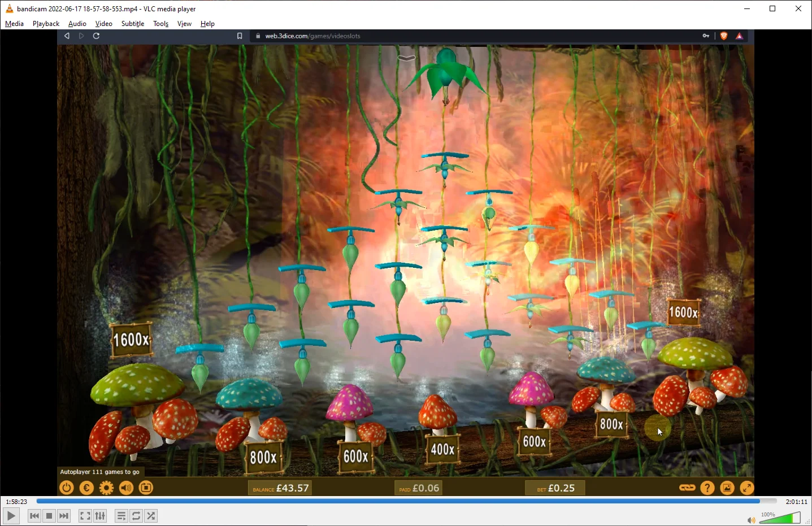This screenshot has height=526, width=812.
Task: Click the Autoplayer 111 games to go label
Action: coord(99,472)
